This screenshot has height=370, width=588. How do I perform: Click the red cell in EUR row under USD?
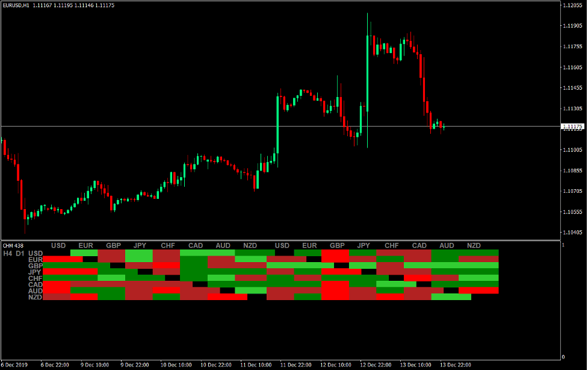point(58,259)
